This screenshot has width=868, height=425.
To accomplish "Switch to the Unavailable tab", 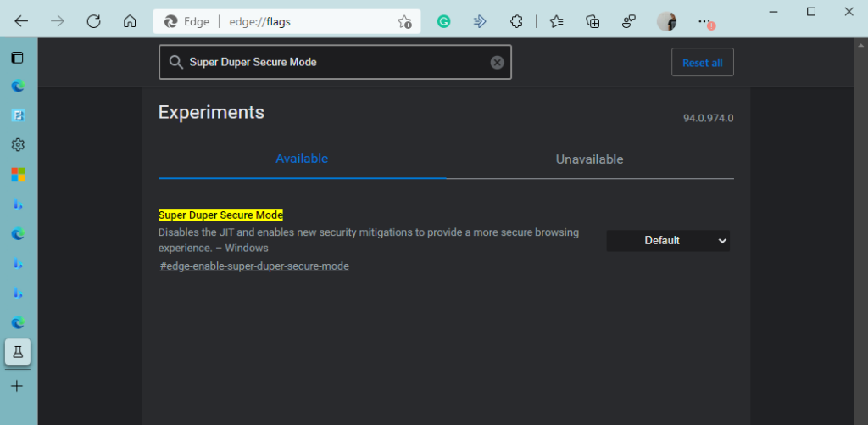I will [x=590, y=159].
